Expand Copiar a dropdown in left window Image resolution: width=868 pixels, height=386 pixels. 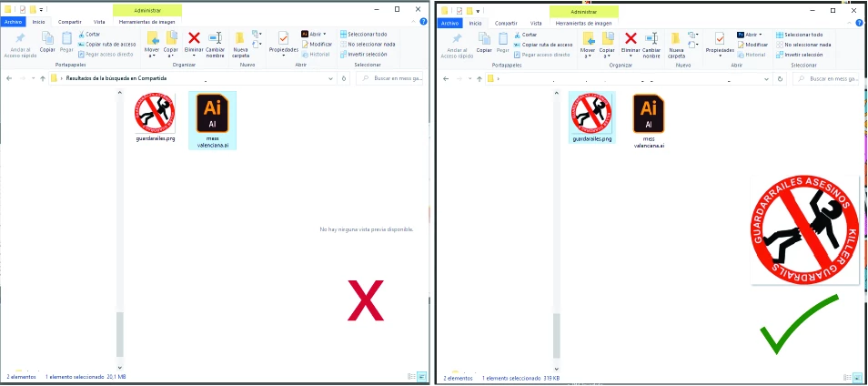[171, 56]
